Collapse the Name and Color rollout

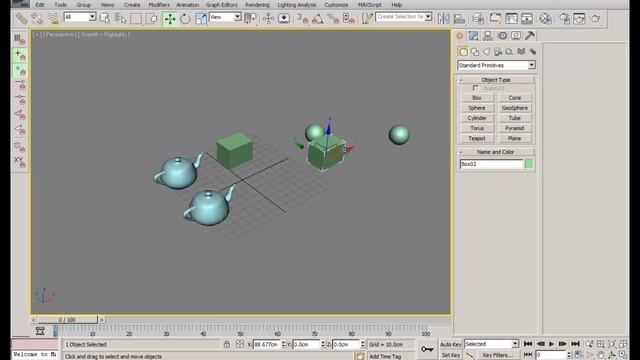click(x=496, y=152)
